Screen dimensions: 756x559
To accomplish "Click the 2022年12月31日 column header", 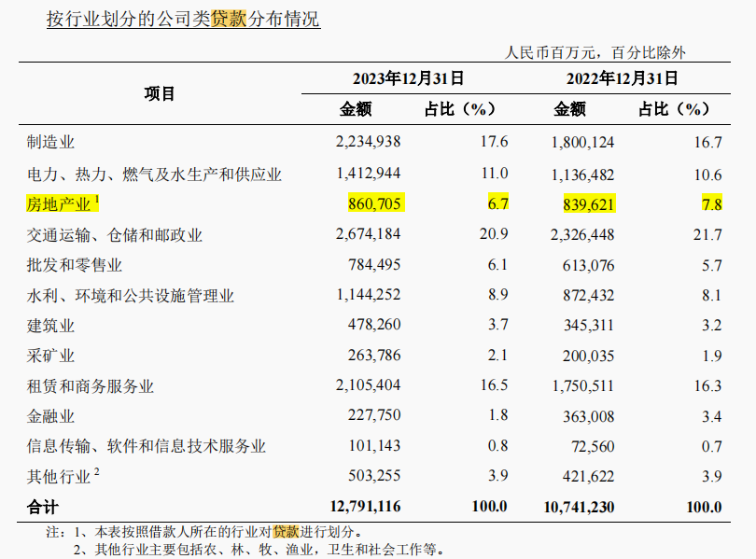I will [x=623, y=78].
